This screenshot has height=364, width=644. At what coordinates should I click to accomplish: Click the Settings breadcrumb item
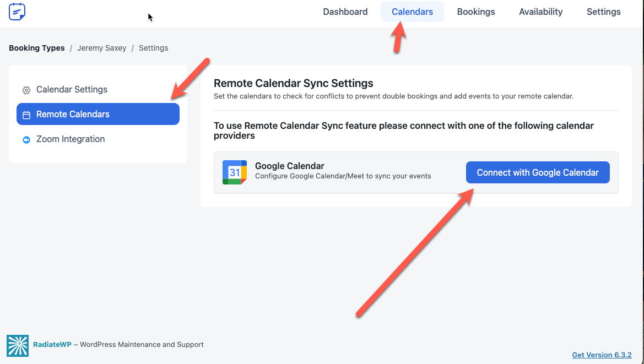click(x=153, y=48)
